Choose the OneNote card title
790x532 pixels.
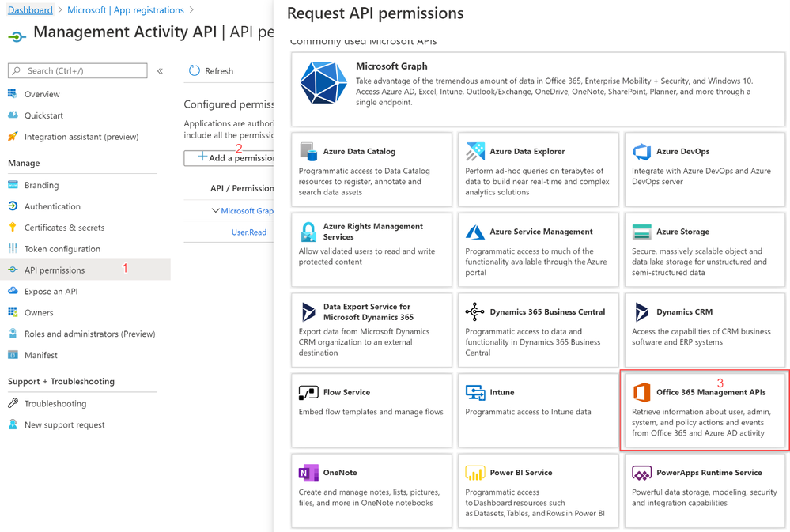(x=340, y=472)
